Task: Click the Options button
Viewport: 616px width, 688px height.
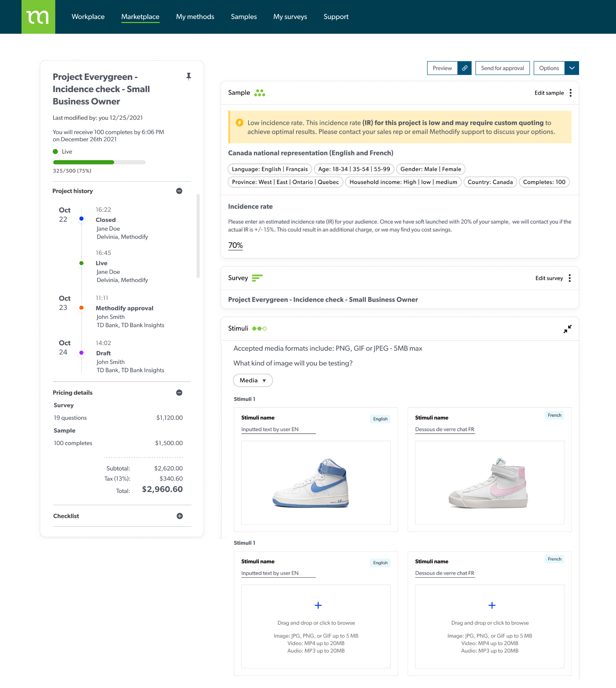Action: coord(549,68)
